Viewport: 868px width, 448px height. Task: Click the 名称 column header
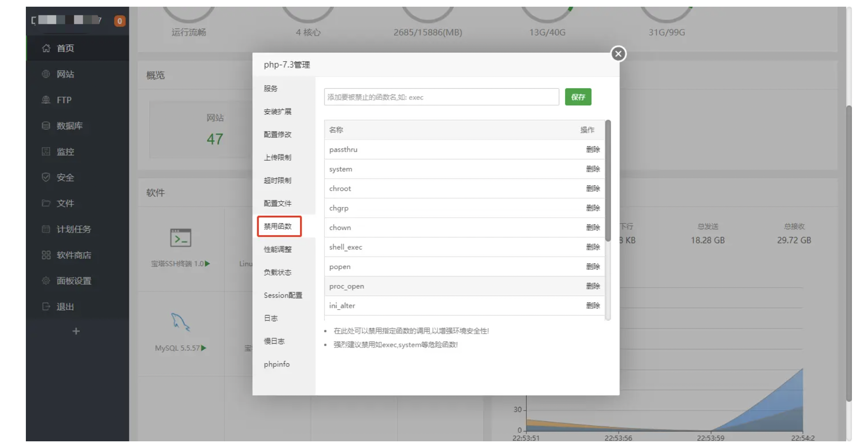tap(336, 130)
